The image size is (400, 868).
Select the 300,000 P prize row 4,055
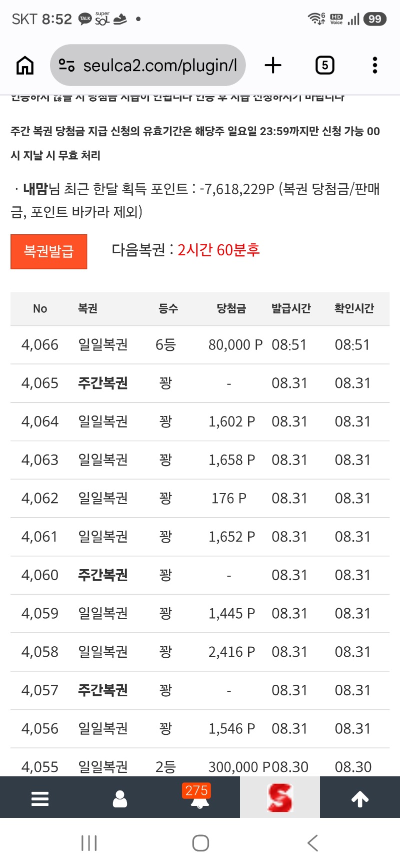point(200,762)
